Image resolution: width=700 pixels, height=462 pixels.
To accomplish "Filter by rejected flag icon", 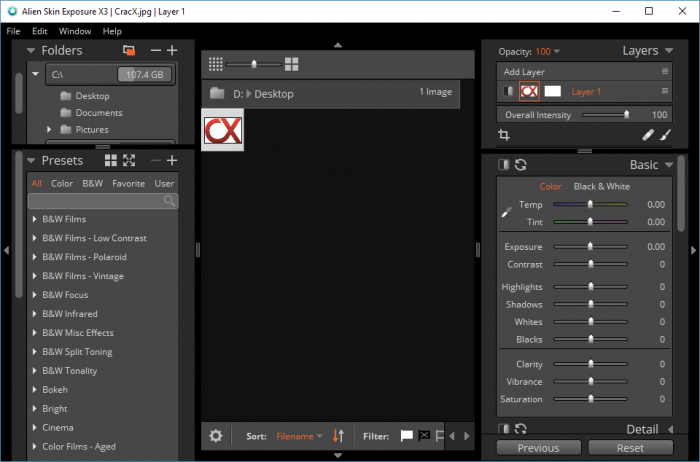I will (424, 435).
